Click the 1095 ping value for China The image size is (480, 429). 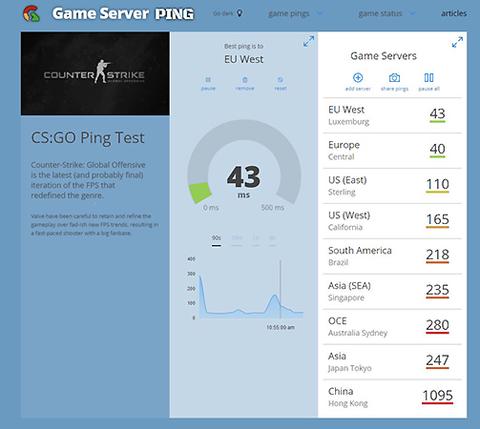[437, 396]
